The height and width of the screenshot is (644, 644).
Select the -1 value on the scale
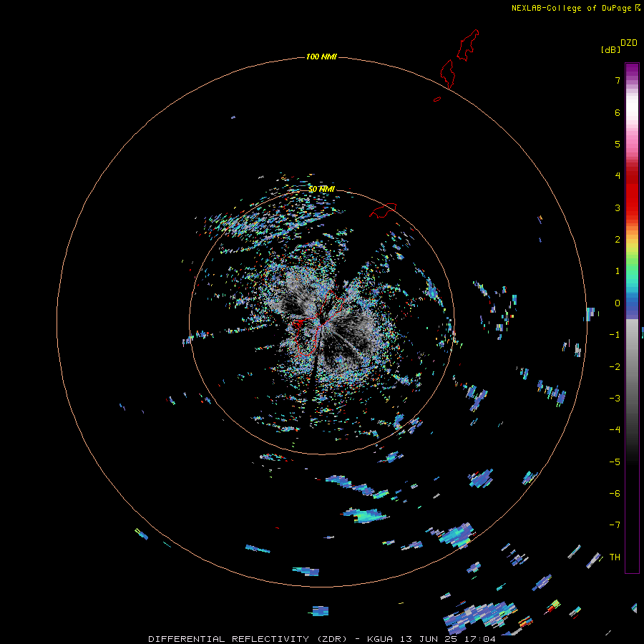tap(615, 335)
